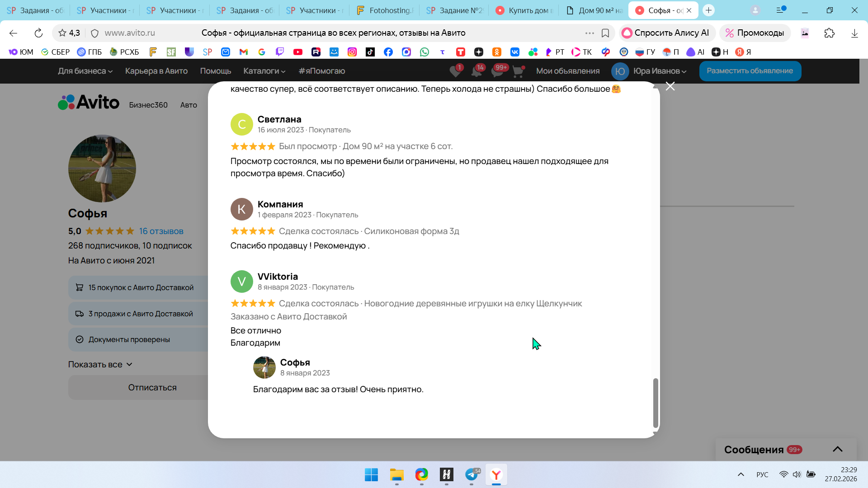
Task: Click the reviews popup scrollbar thumb
Action: [655, 402]
